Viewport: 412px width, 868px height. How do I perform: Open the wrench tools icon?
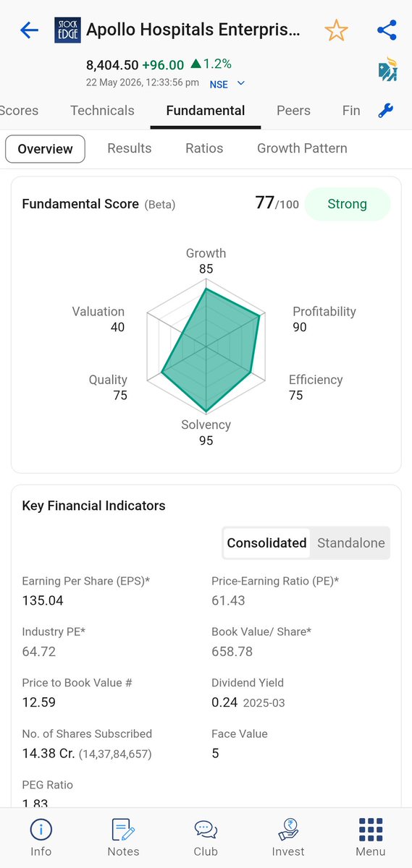click(x=386, y=111)
